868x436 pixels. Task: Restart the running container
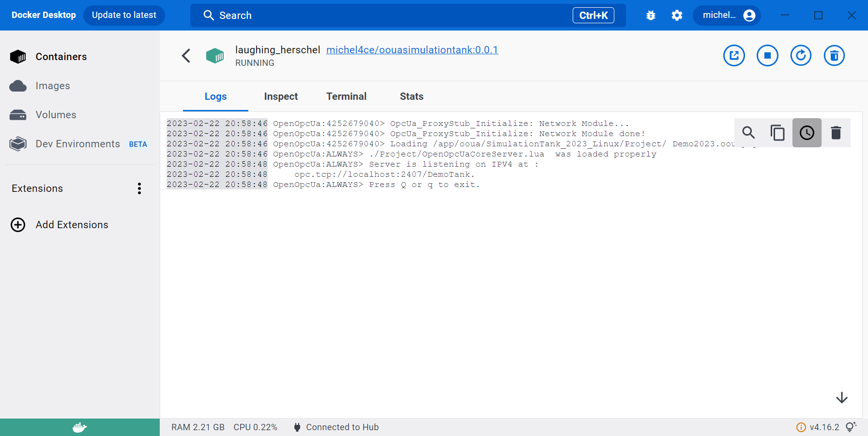[x=801, y=56]
